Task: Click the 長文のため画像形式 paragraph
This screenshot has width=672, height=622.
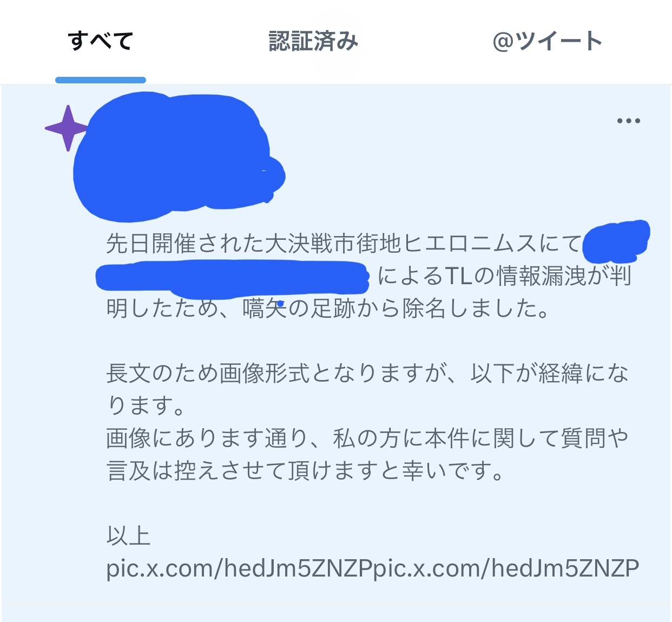Action: (367, 389)
